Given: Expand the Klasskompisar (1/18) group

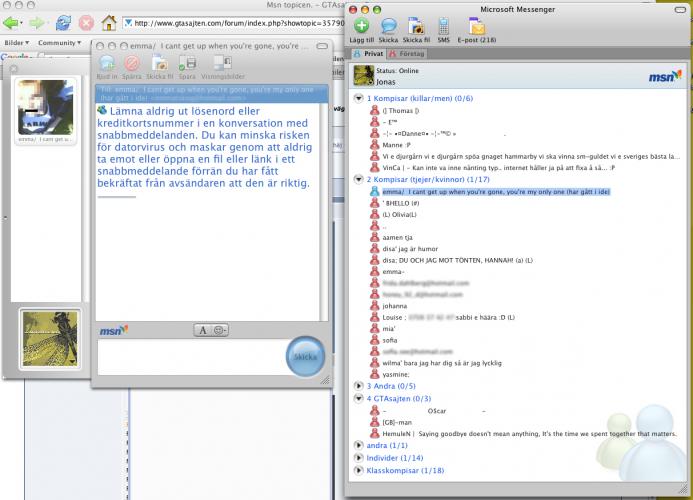Looking at the screenshot, I should tap(359, 469).
